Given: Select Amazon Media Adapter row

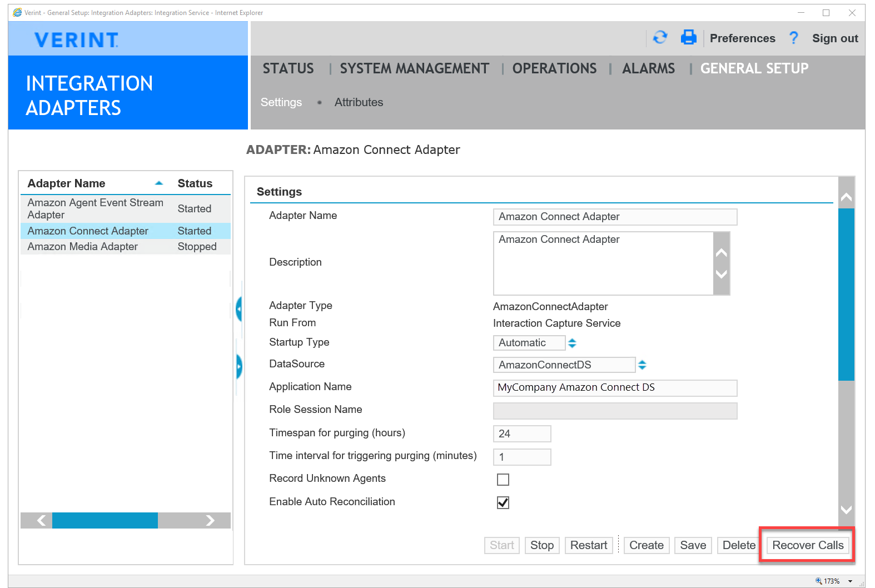Looking at the screenshot, I should [x=126, y=247].
